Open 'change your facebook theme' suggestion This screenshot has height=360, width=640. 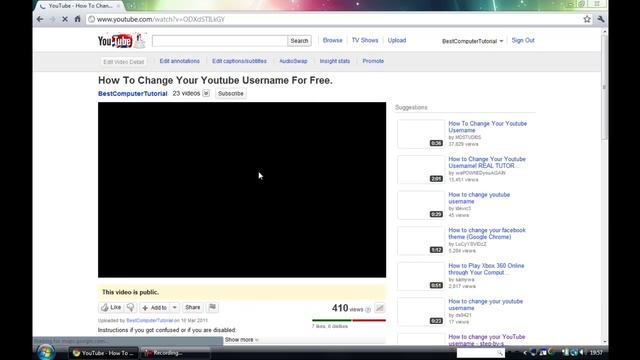tap(487, 233)
